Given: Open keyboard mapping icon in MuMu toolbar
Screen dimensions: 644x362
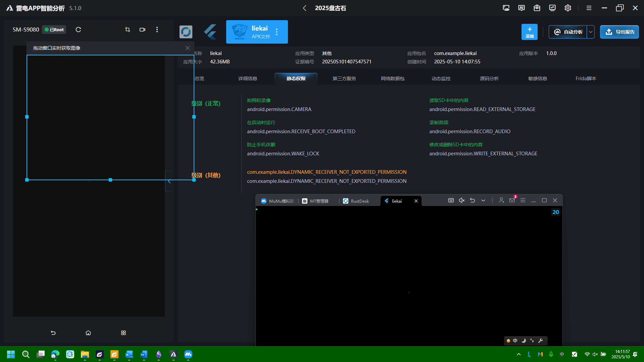Looking at the screenshot, I should pyautogui.click(x=451, y=200).
